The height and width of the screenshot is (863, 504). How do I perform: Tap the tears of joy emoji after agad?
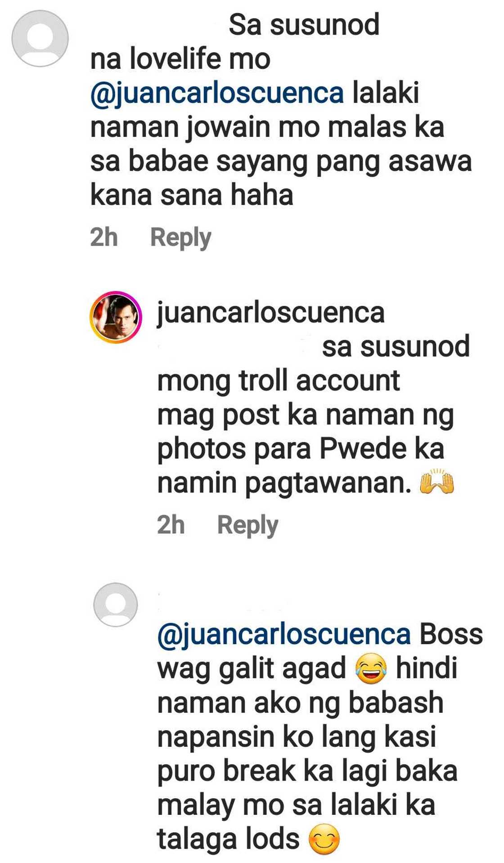371,669
